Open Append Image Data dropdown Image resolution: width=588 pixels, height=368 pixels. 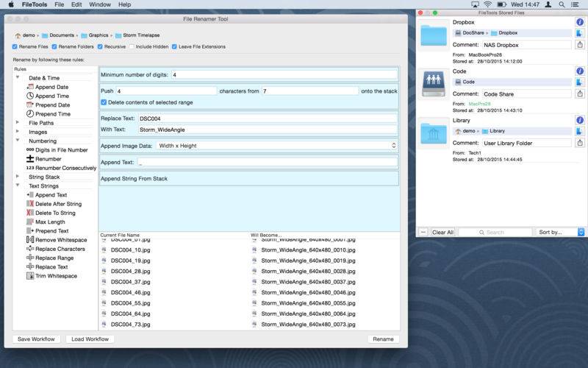tap(277, 146)
